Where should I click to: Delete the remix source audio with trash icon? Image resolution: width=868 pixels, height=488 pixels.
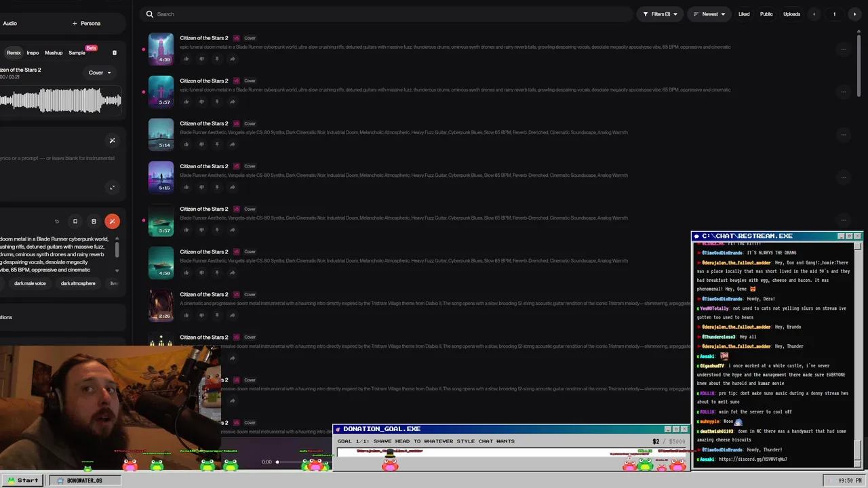(x=115, y=52)
